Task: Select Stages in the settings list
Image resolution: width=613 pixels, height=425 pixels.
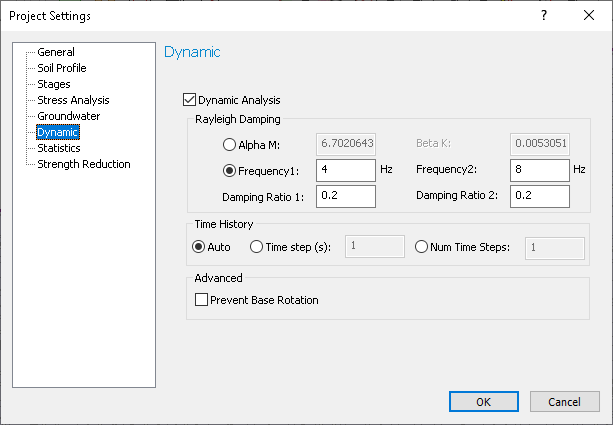Action: click(54, 84)
